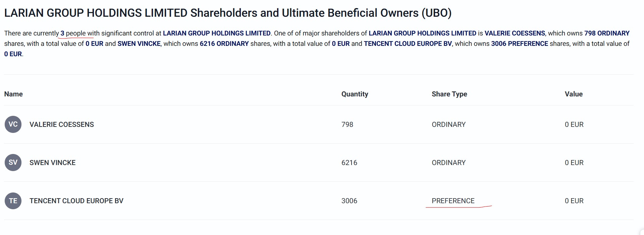This screenshot has width=644, height=235.
Task: Open VALERIE COESSENS shareholder row name
Action: coord(62,125)
